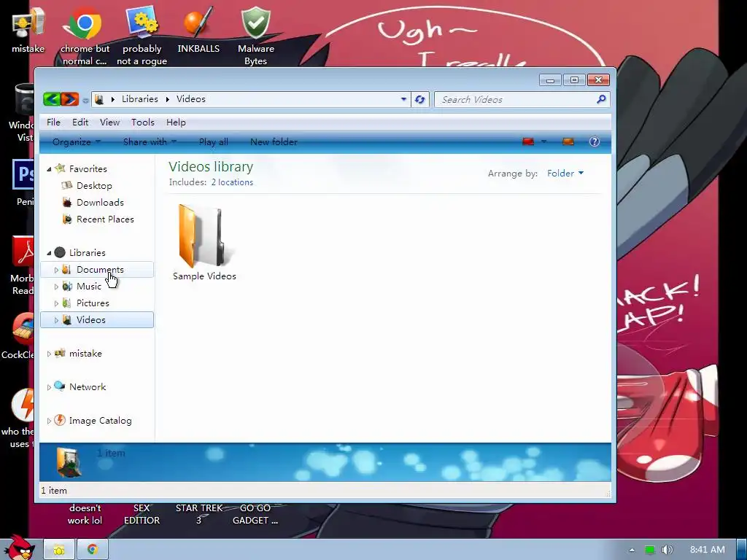The width and height of the screenshot is (747, 560).
Task: Open Explorer help question mark
Action: click(594, 142)
